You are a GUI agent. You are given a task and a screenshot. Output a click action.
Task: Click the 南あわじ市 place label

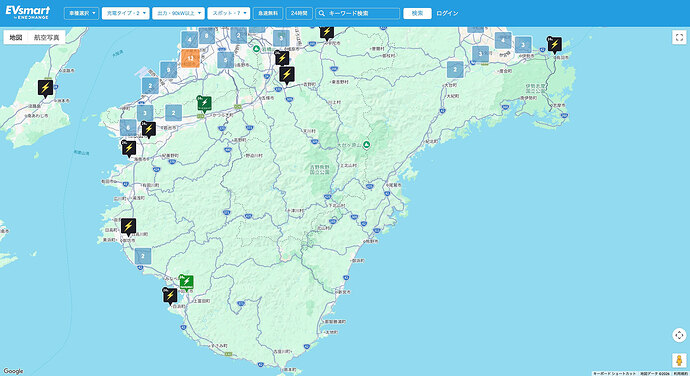[37, 115]
